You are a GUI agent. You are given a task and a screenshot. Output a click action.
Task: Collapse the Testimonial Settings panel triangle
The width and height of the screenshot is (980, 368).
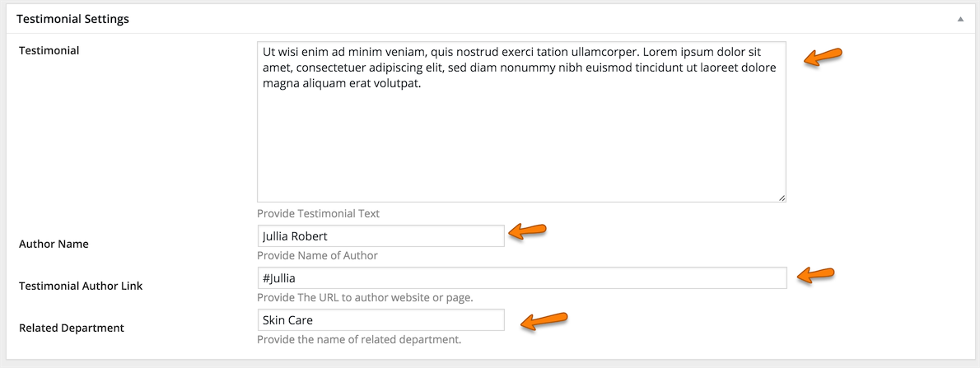pos(959,18)
